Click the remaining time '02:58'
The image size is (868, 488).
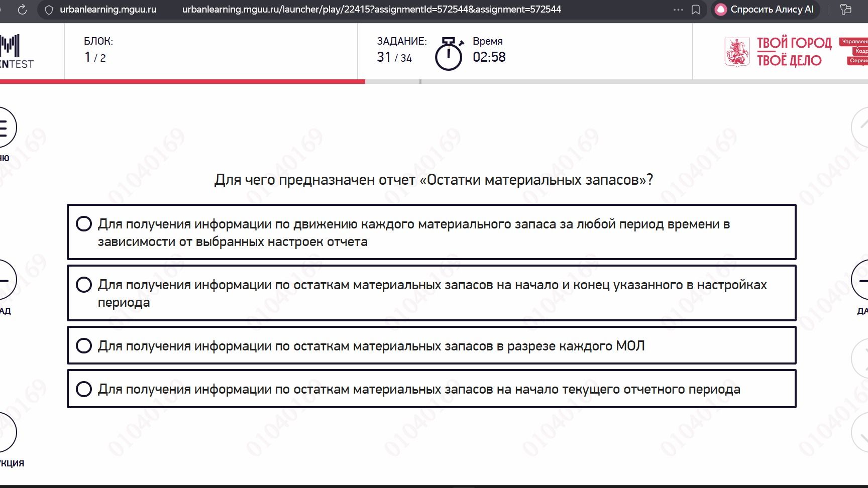[489, 57]
